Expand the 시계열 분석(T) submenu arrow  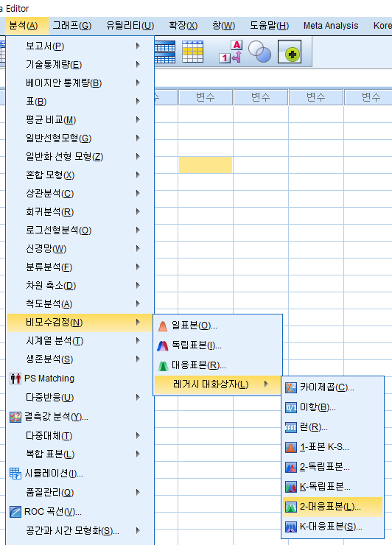138,340
